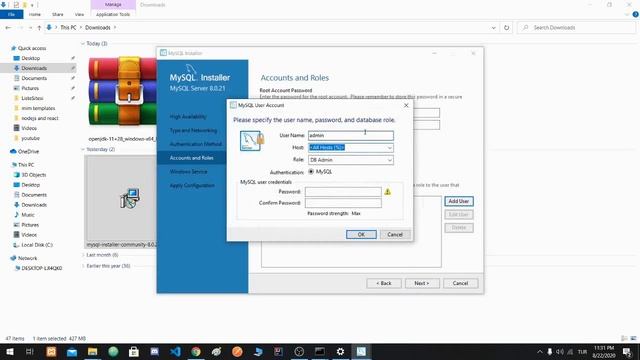Open OneDrive in navigation pane
Viewport: 640px width, 360px height.
pyautogui.click(x=28, y=151)
